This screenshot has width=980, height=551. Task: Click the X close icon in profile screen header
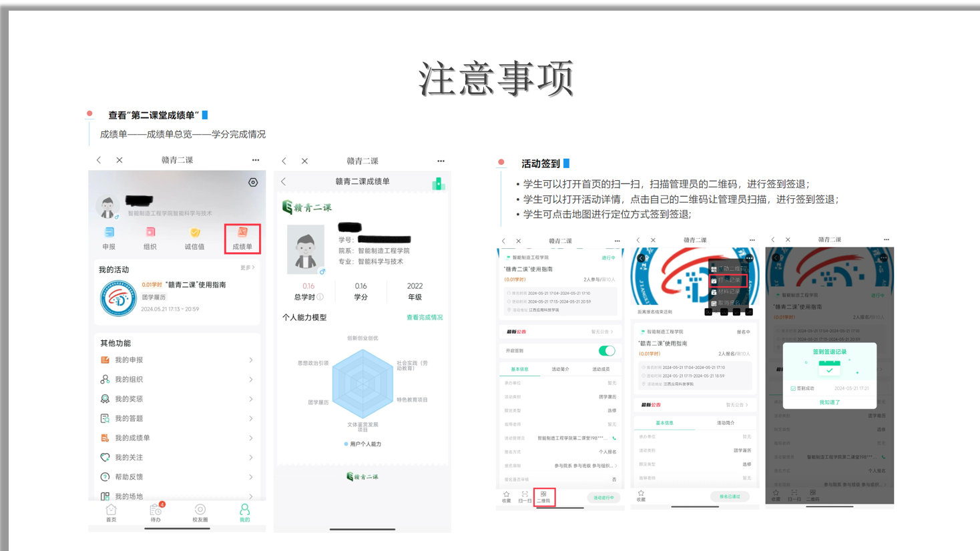[x=119, y=160]
